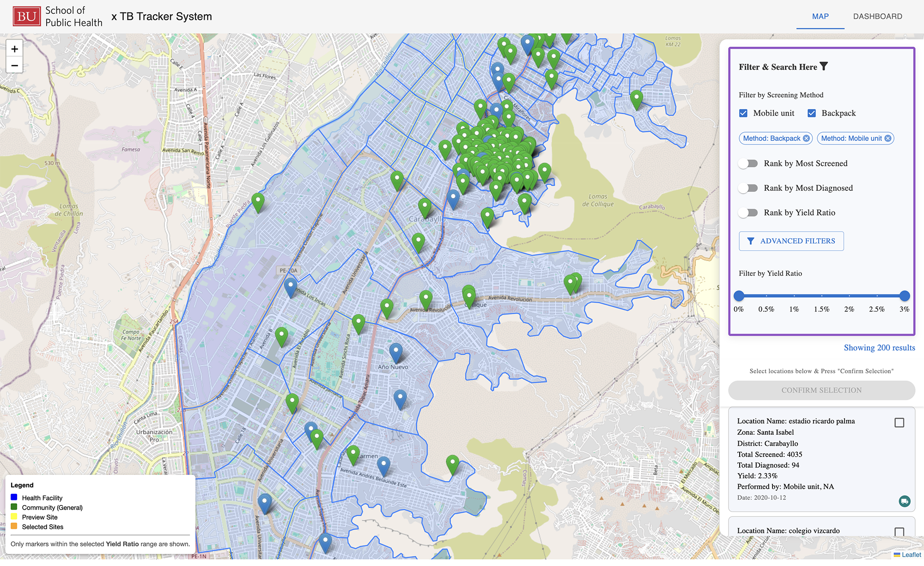Image resolution: width=924 pixels, height=566 pixels.
Task: Click the funnel icon beside Filter & Search
Action: tap(824, 67)
